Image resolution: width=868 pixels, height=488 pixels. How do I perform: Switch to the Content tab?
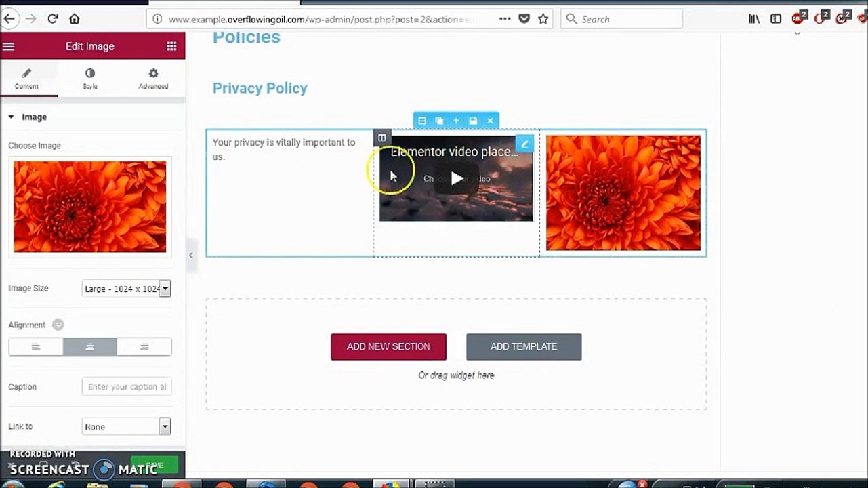26,79
